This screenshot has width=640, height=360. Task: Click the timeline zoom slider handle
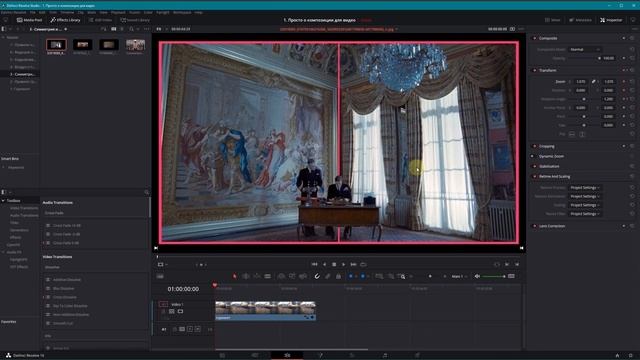430,276
